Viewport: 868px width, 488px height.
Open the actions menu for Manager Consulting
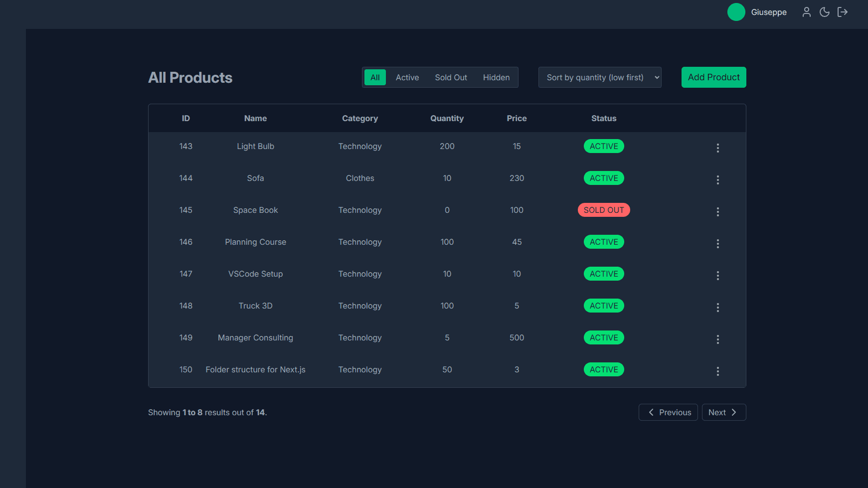[718, 339]
